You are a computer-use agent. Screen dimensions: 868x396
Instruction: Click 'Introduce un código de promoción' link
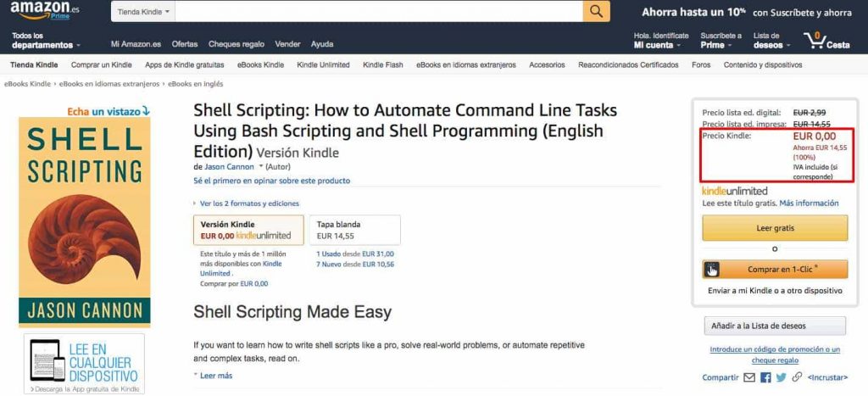pyautogui.click(x=775, y=354)
